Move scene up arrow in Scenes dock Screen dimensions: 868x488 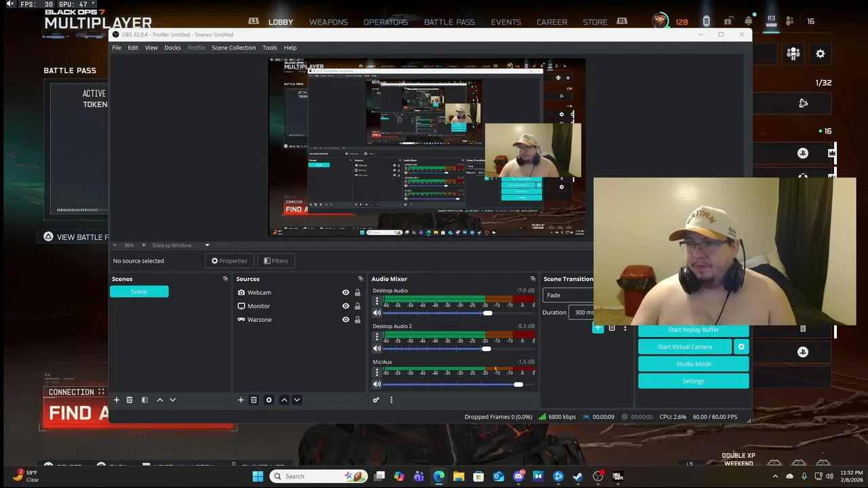(160, 400)
